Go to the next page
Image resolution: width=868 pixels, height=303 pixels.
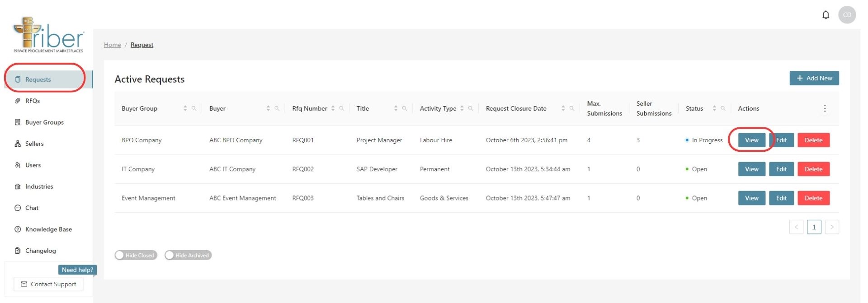(832, 227)
